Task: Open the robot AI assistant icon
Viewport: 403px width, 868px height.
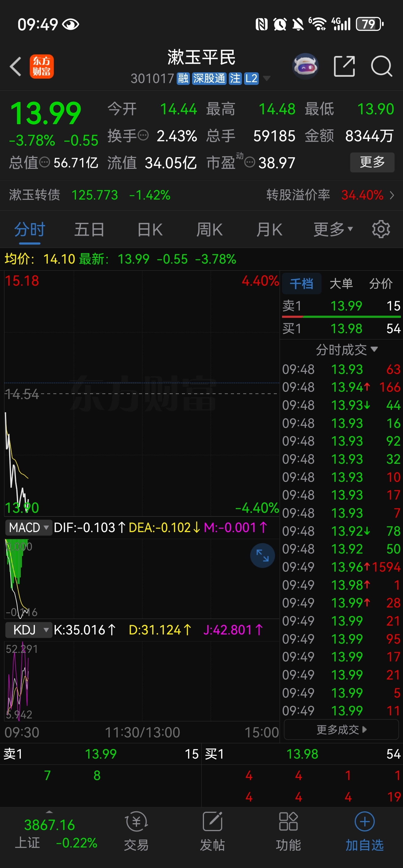Action: (x=305, y=66)
